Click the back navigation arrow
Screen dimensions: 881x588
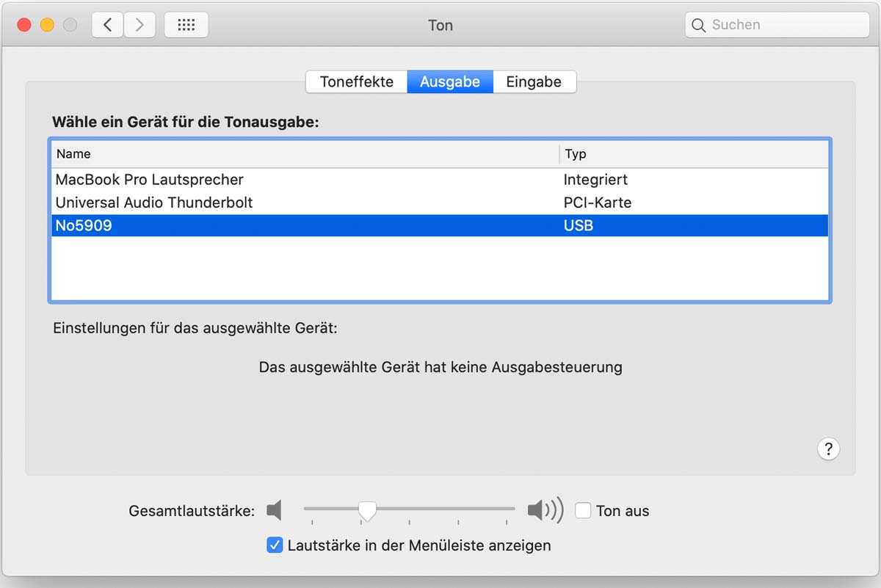[x=108, y=25]
